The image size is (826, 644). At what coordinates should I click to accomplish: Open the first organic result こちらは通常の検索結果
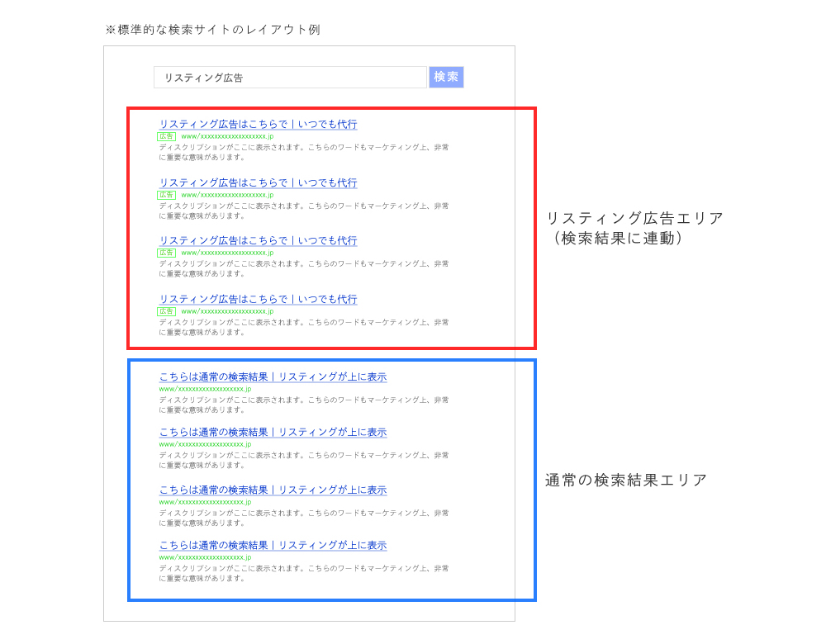tap(273, 377)
